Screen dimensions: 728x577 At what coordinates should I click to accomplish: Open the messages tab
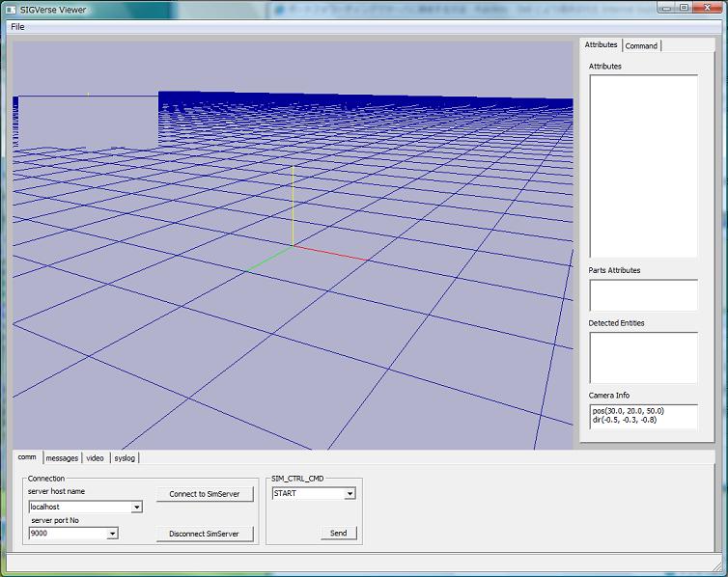(62, 457)
